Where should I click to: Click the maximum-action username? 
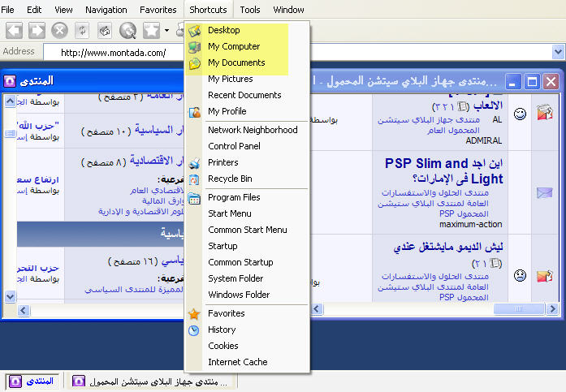tap(471, 224)
